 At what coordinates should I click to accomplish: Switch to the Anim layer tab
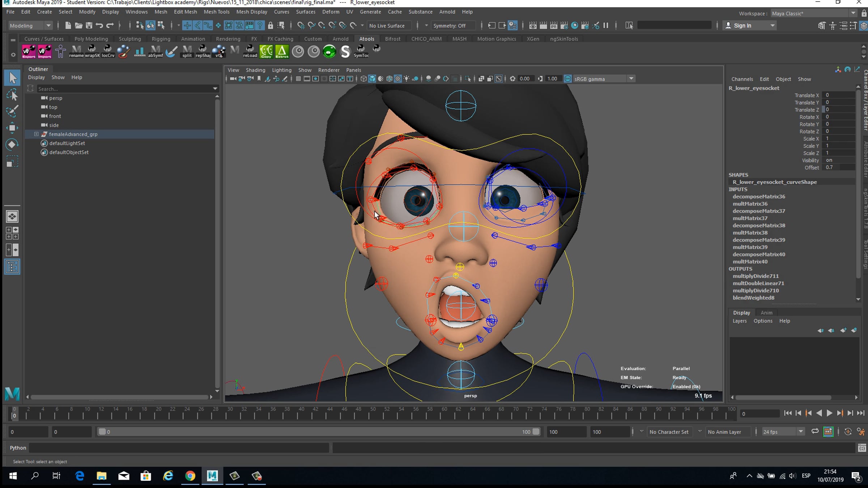coord(766,313)
